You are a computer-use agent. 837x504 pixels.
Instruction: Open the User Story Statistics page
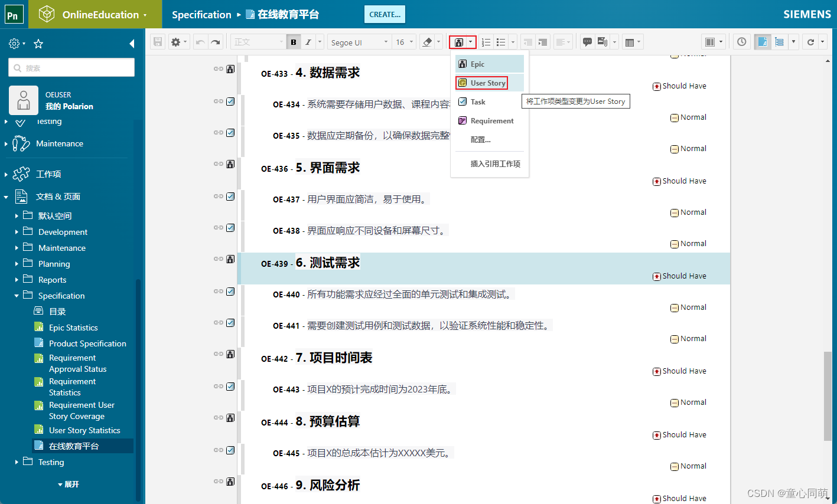[x=83, y=430]
